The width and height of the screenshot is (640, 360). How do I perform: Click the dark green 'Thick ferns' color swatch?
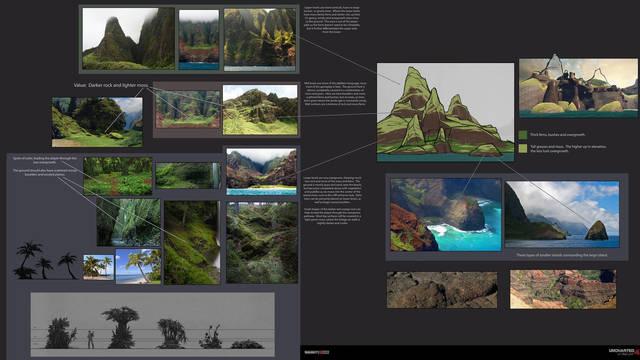(x=523, y=135)
